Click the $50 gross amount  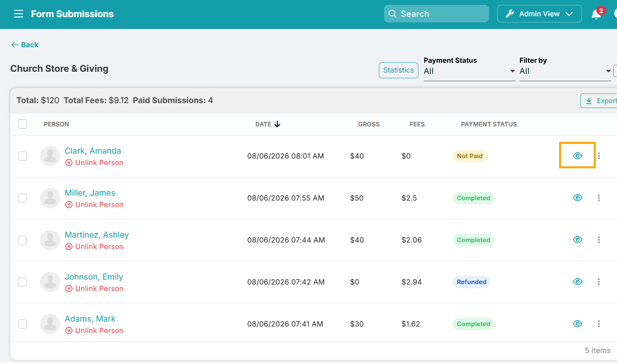point(357,198)
